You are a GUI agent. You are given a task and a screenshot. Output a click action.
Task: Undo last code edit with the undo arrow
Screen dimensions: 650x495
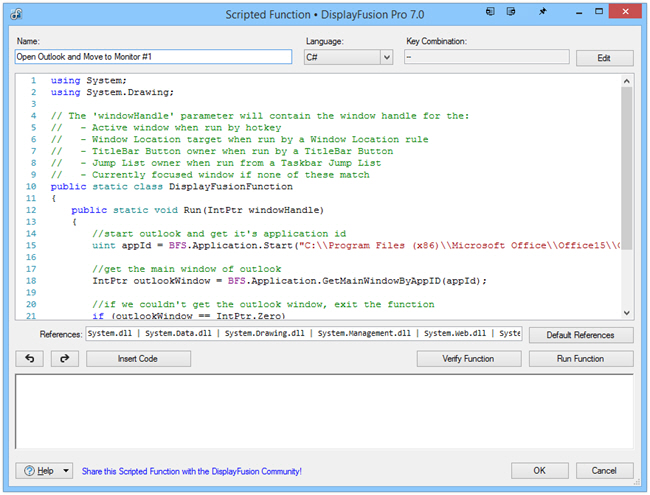tap(29, 359)
